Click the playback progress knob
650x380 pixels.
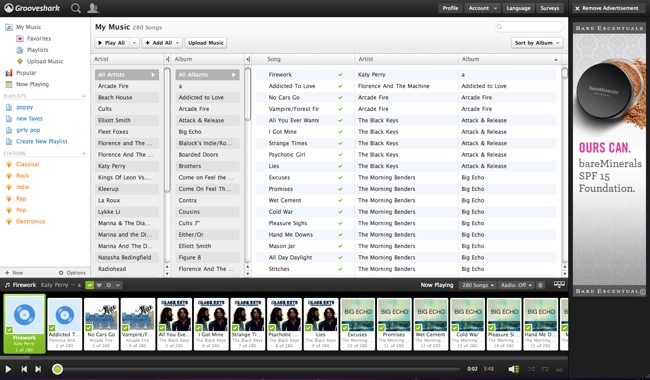pos(57,369)
